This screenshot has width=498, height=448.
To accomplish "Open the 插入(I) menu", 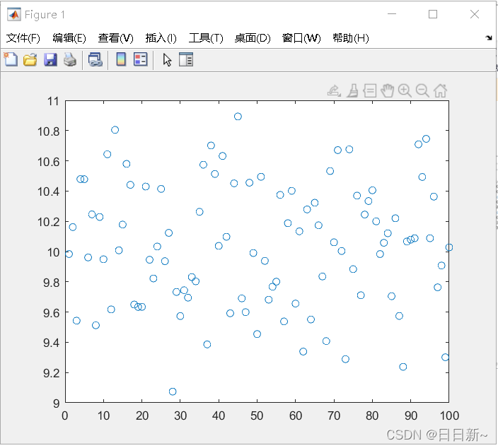I will tap(161, 38).
